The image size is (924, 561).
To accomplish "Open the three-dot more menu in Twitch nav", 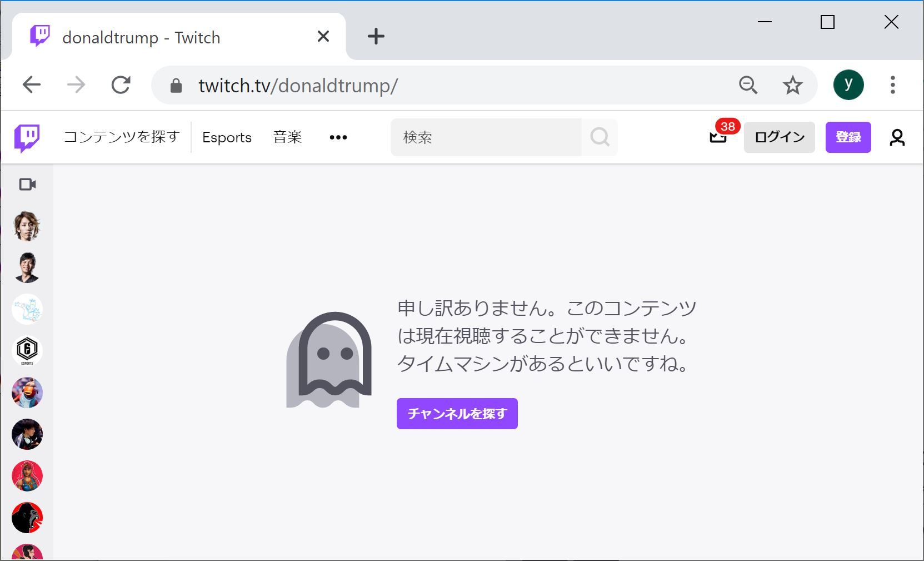I will coord(338,137).
